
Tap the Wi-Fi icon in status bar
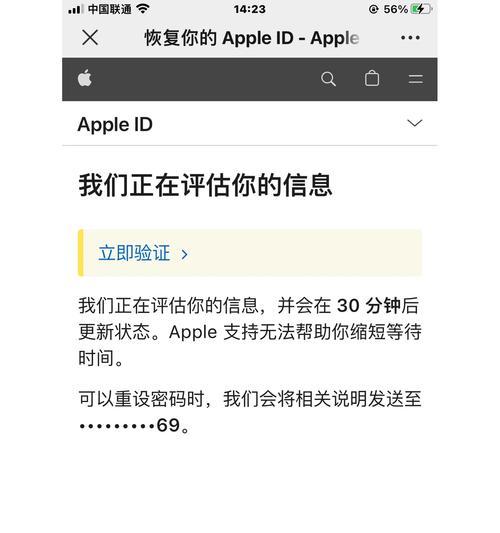143,9
